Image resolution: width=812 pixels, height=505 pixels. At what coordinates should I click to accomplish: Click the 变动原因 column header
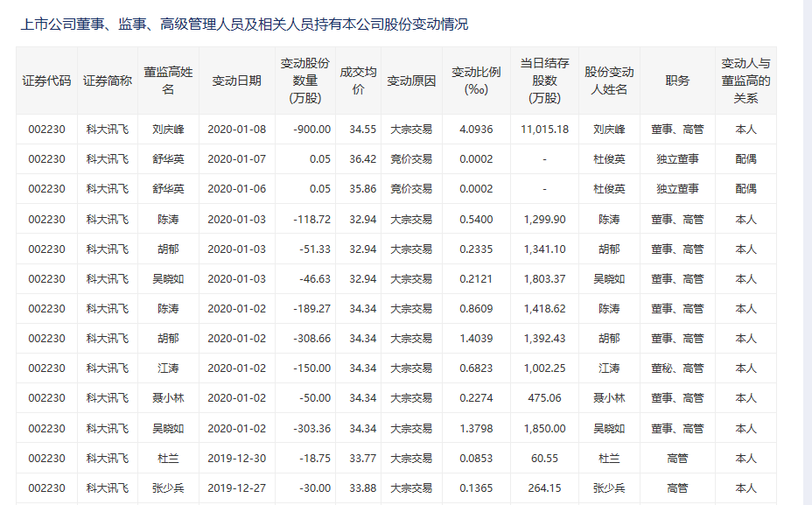411,81
